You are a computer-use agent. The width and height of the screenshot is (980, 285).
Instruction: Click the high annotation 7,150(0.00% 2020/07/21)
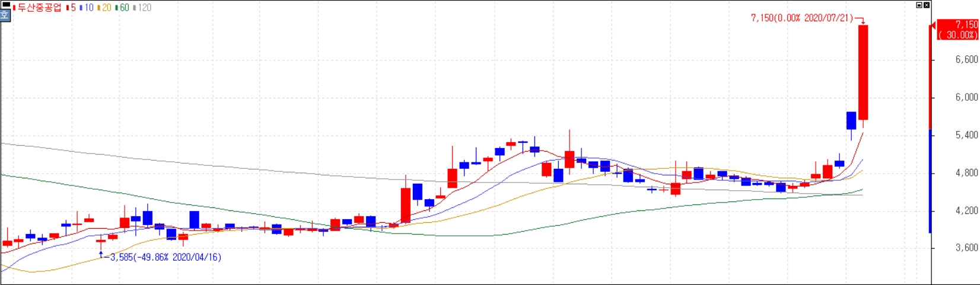pyautogui.click(x=802, y=18)
